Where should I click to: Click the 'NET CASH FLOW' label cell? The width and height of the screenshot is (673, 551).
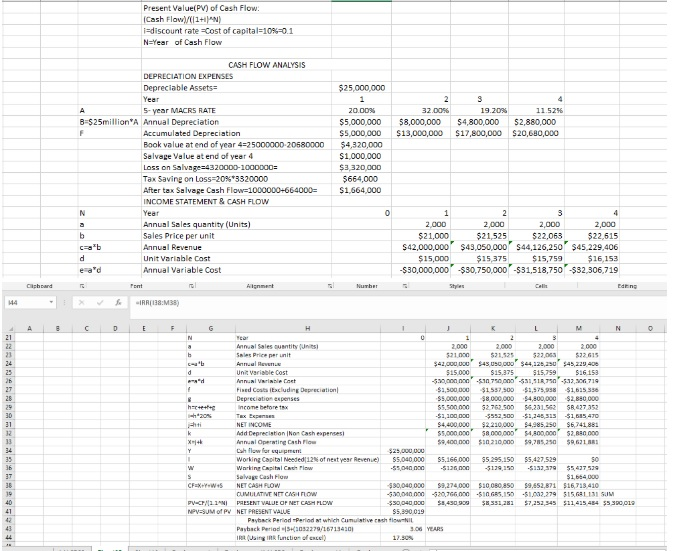click(x=258, y=486)
